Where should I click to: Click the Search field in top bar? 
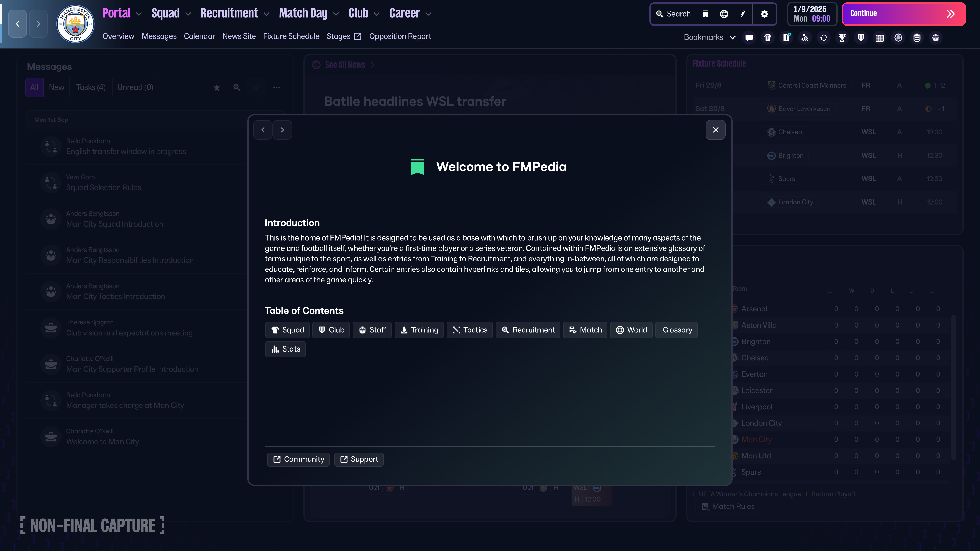tap(673, 14)
